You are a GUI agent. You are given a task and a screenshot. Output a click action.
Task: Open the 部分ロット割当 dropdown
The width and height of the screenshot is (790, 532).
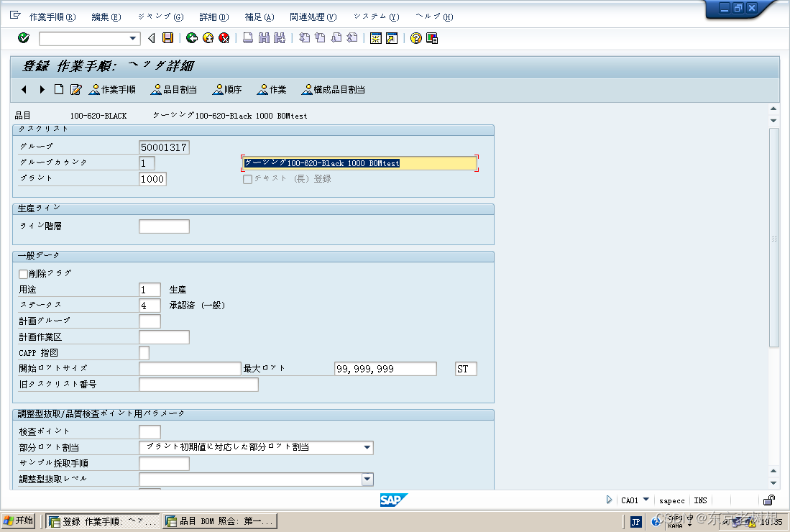(x=367, y=447)
